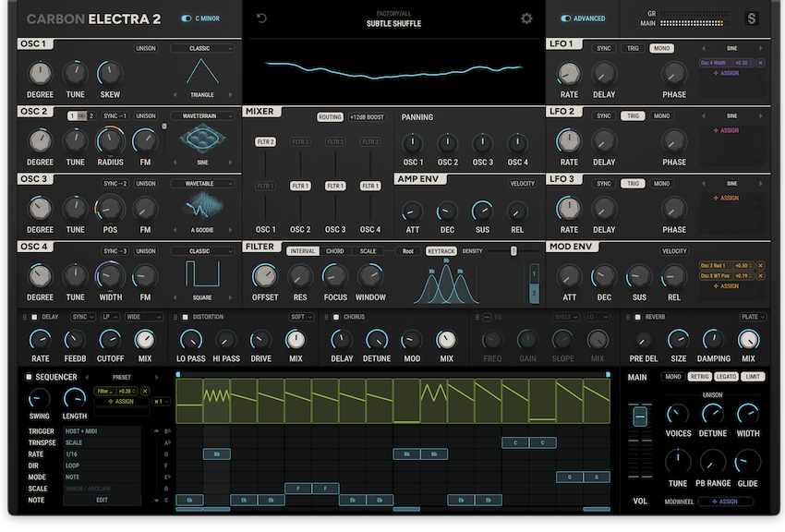Adjust the OSC 2 small vertical slider
Screen dimensions: 785x532
pos(164,127)
